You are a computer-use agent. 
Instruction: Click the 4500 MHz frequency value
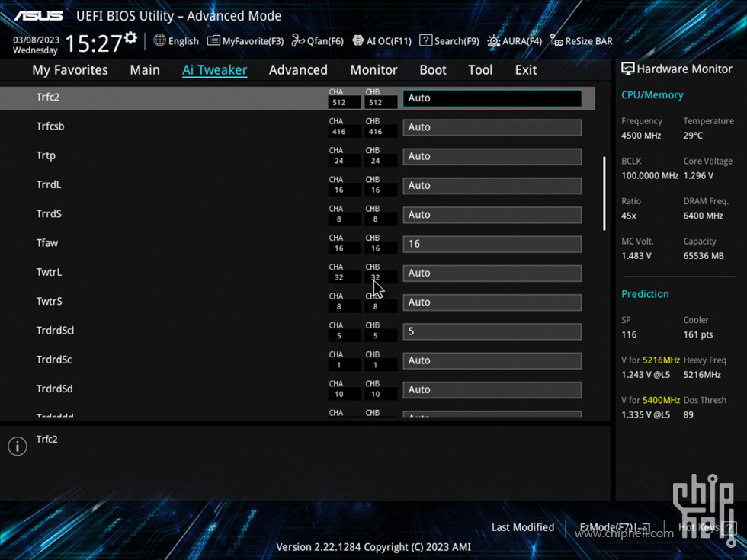[641, 136]
